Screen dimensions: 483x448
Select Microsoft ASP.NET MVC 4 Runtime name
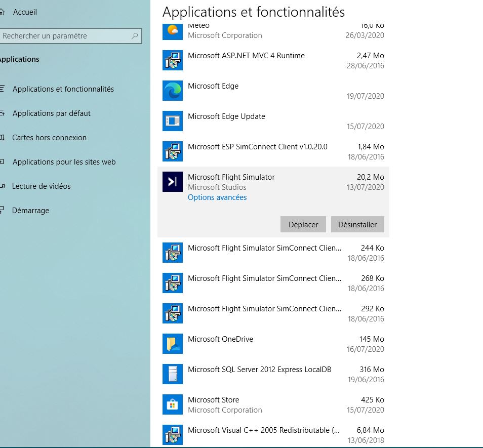[x=246, y=56]
